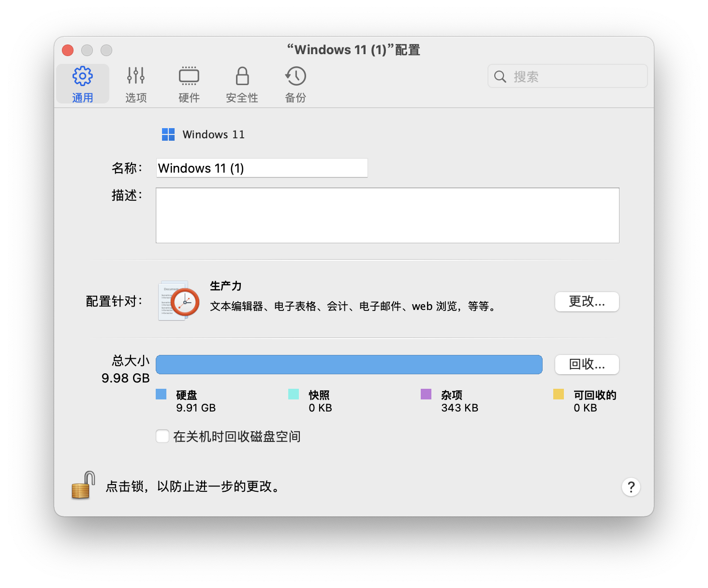Open the 更改... profile dialog
Viewport: 708px width, 588px height.
coord(587,302)
